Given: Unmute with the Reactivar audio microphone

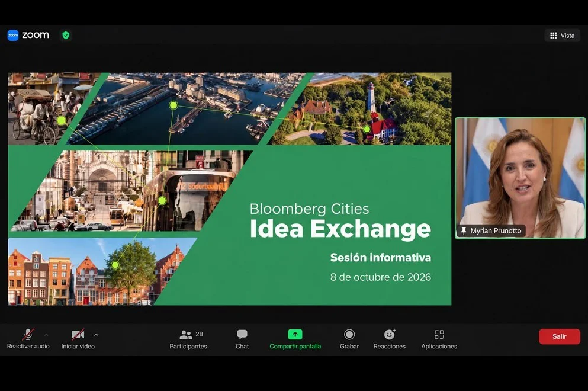Looking at the screenshot, I should 28,339.
